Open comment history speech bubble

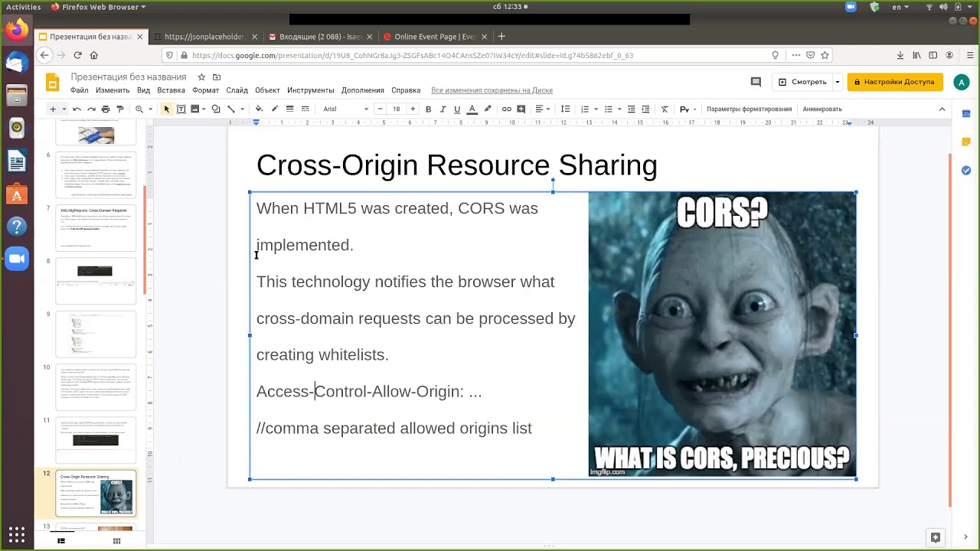coord(756,82)
